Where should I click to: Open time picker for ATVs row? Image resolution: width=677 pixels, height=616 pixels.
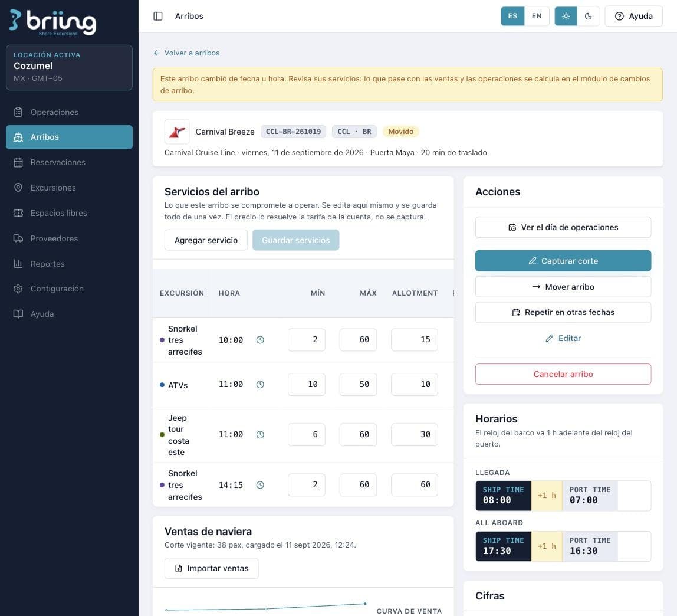coord(260,385)
